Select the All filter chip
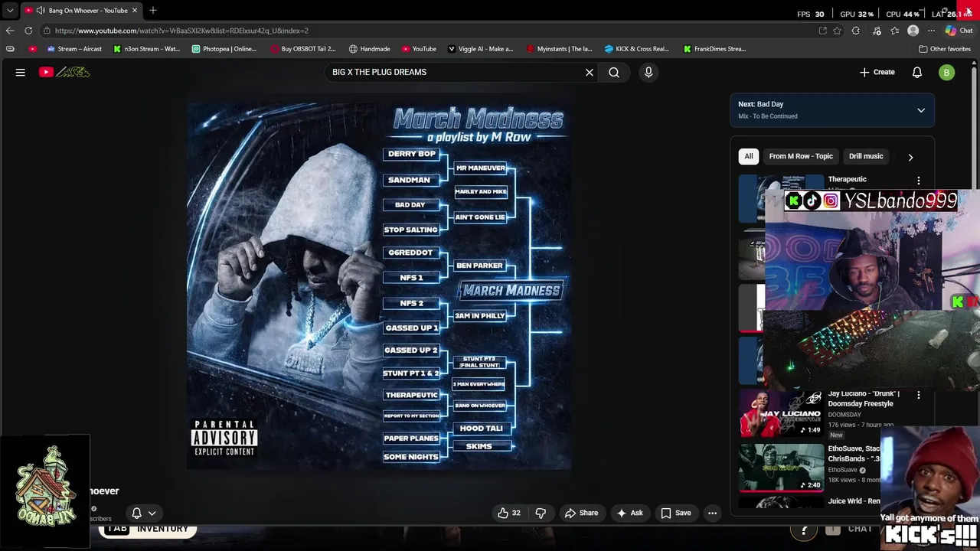 [749, 156]
